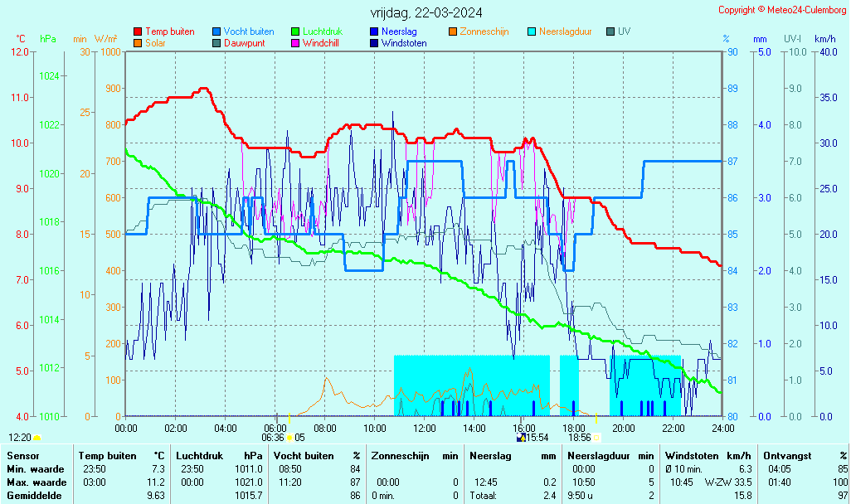Click the sunrise icon next to 06:36
The width and height of the screenshot is (851, 504).
click(x=289, y=438)
